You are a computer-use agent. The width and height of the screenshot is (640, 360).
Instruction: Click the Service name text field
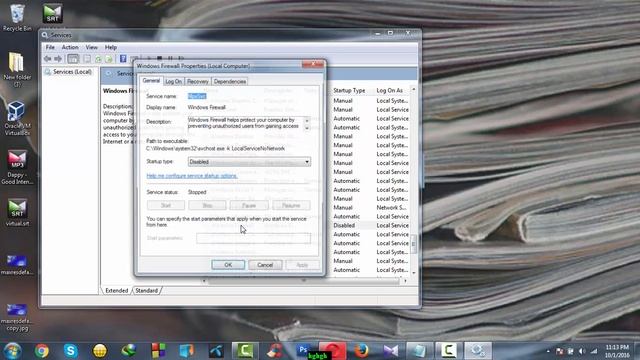(x=197, y=96)
